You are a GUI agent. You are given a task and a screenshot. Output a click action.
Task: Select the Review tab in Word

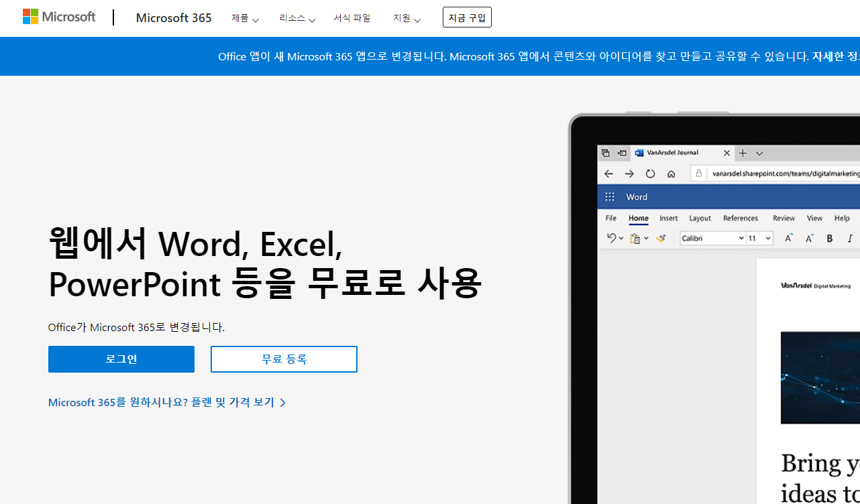pos(784,218)
